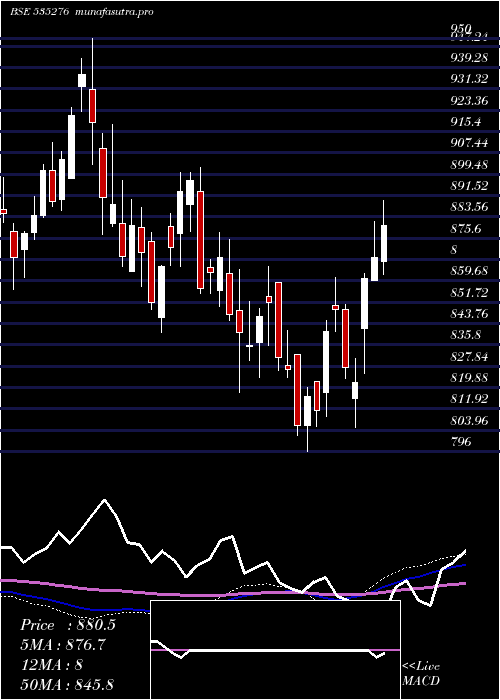
Task: Click the 843.76 price axis label
Action: point(469,314)
